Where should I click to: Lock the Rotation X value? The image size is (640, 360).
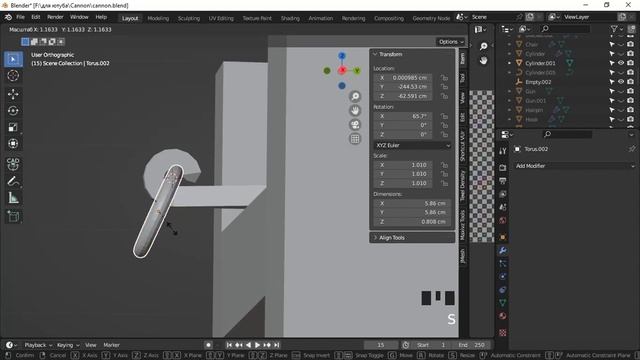(x=444, y=116)
